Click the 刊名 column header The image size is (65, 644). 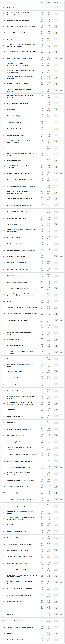click(x=8, y=2)
